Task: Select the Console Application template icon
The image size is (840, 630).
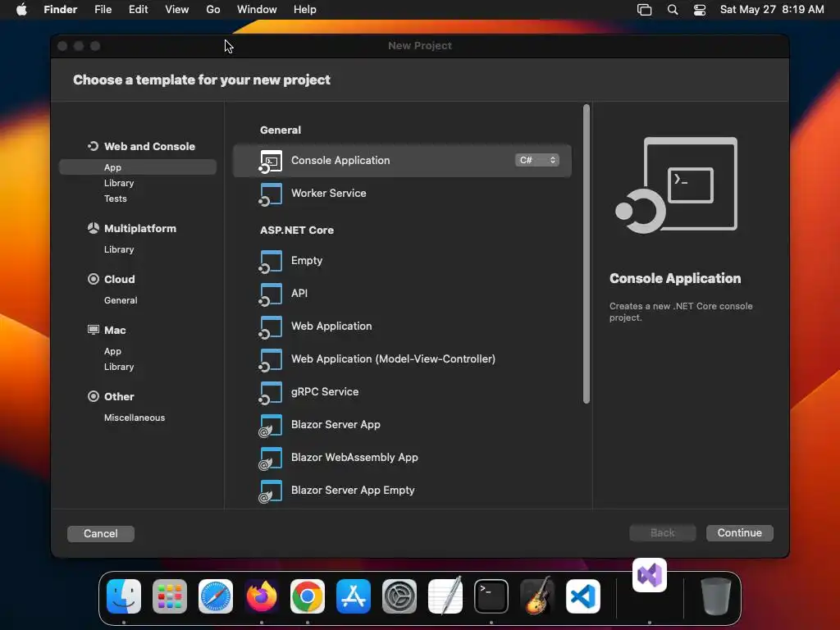Action: [271, 162]
